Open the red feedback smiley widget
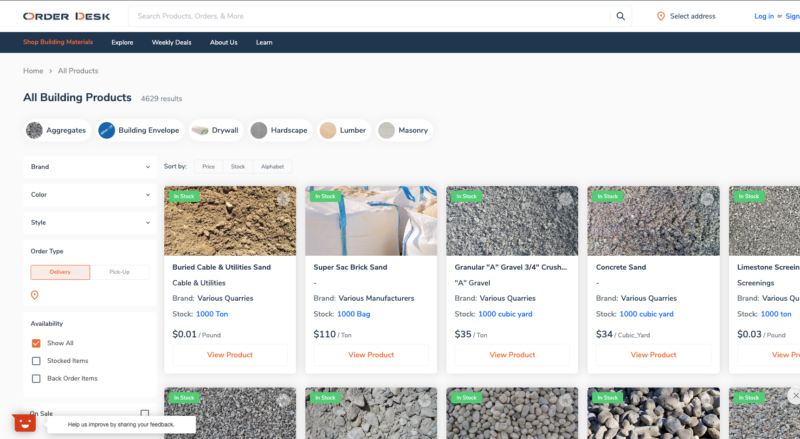This screenshot has width=800, height=439. point(24,423)
